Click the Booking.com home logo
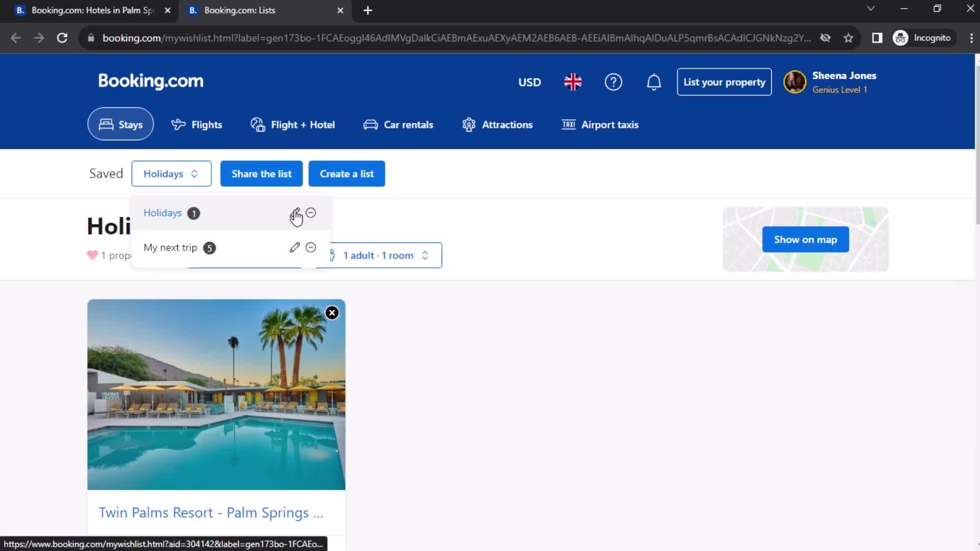980x551 pixels. click(x=150, y=81)
